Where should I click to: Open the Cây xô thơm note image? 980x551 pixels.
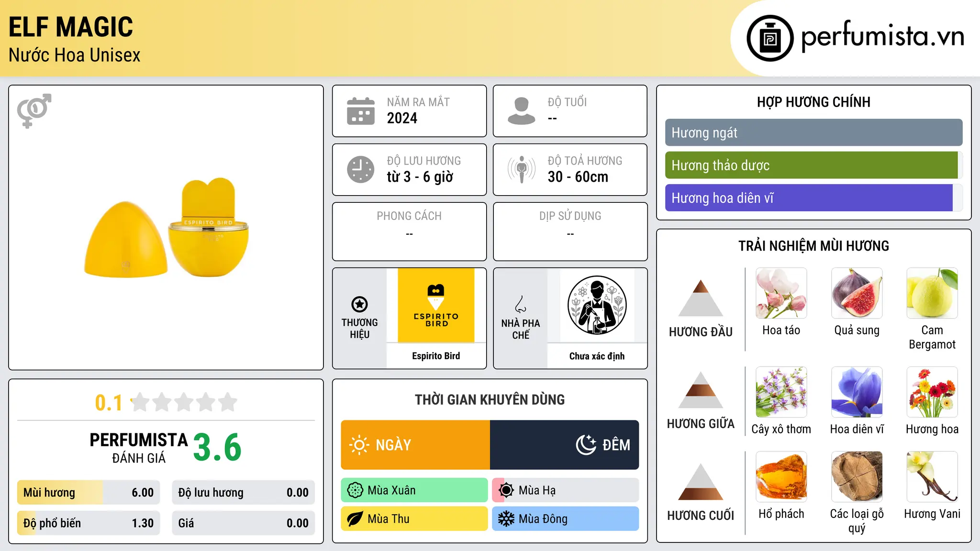781,392
